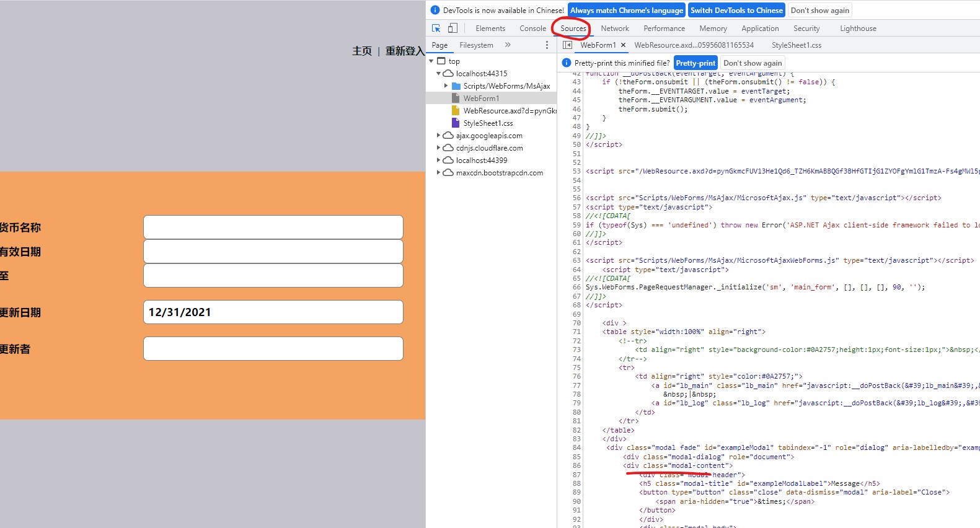Click the localhost:44315 cloud icon
This screenshot has height=528, width=980.
(x=448, y=74)
